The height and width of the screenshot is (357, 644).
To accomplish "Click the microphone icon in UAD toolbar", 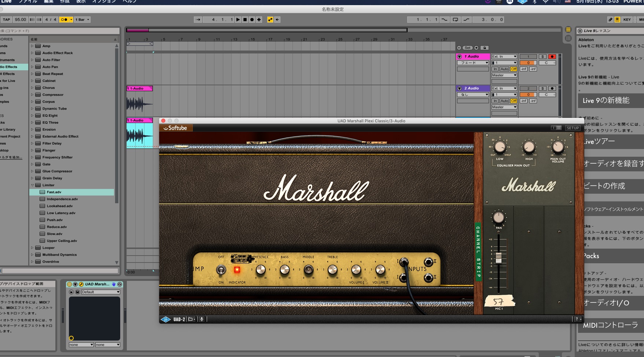I will click(202, 319).
